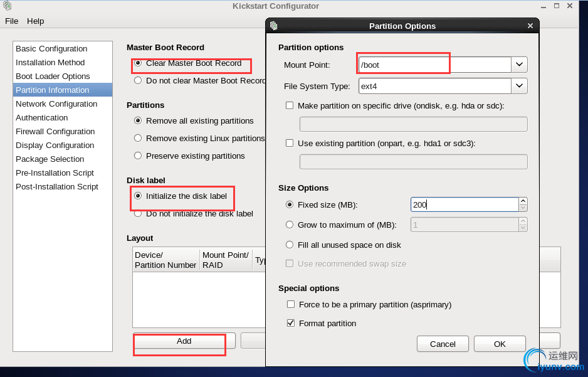The image size is (588, 377).
Task: Select Fill all unused space on disk
Action: [x=290, y=245]
